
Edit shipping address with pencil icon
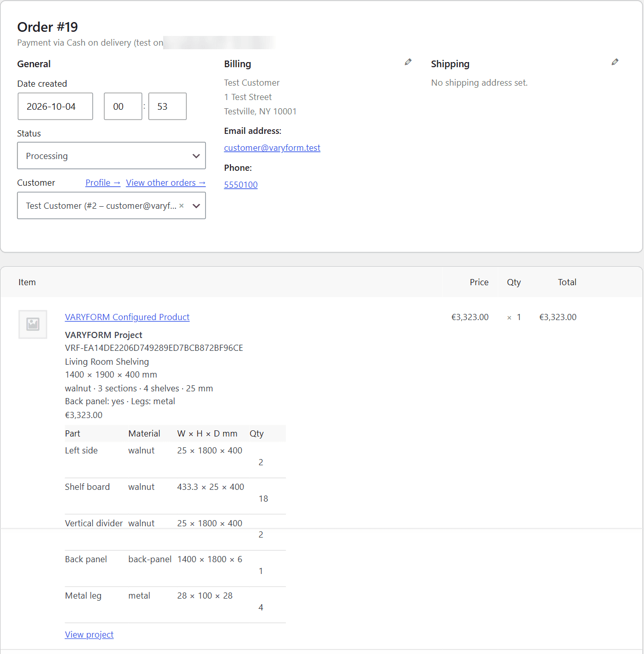[615, 62]
